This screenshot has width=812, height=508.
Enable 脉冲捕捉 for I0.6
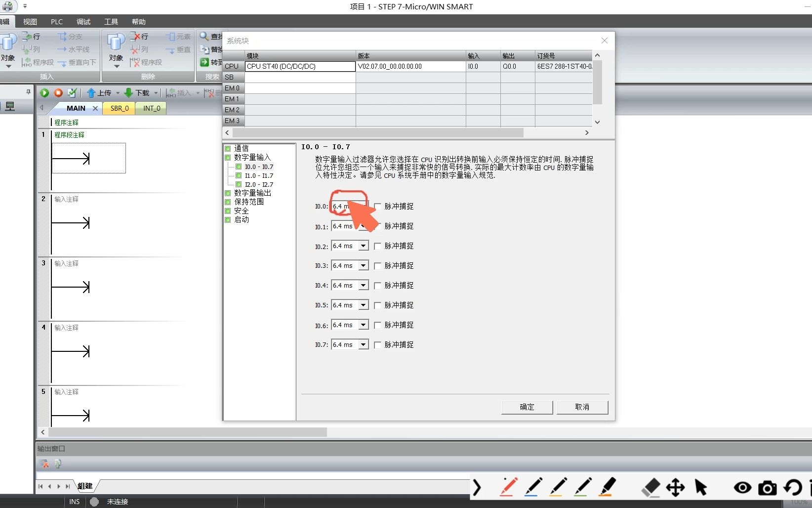[377, 325]
